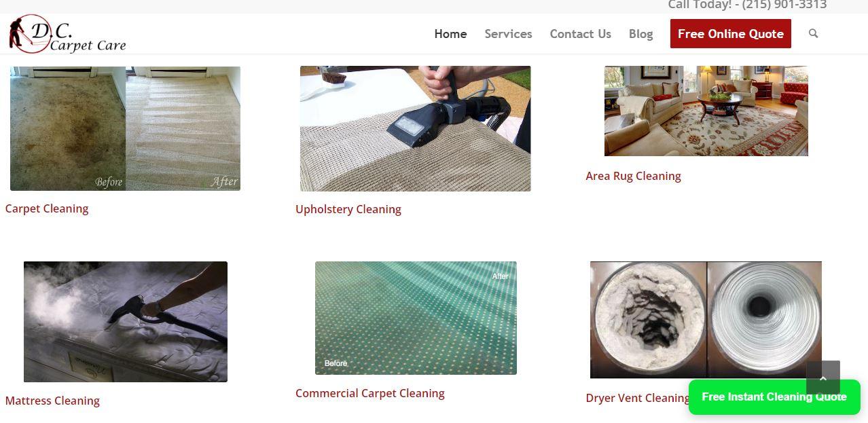Click the D.C. Carpet Care logo
The width and height of the screenshot is (868, 423).
67,34
